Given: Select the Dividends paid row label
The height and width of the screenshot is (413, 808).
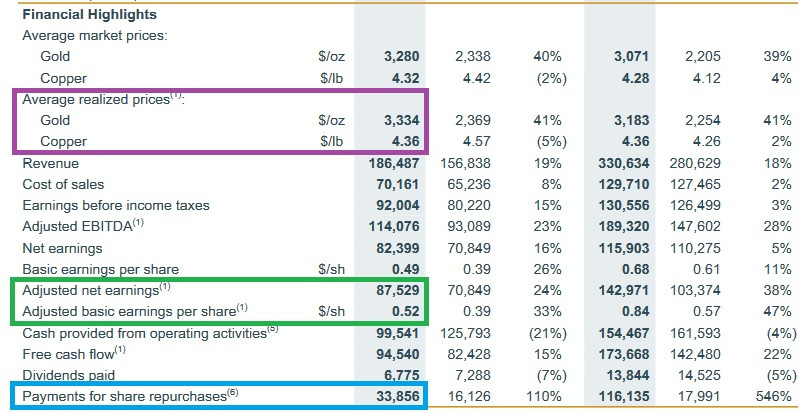Looking at the screenshot, I should [x=66, y=375].
